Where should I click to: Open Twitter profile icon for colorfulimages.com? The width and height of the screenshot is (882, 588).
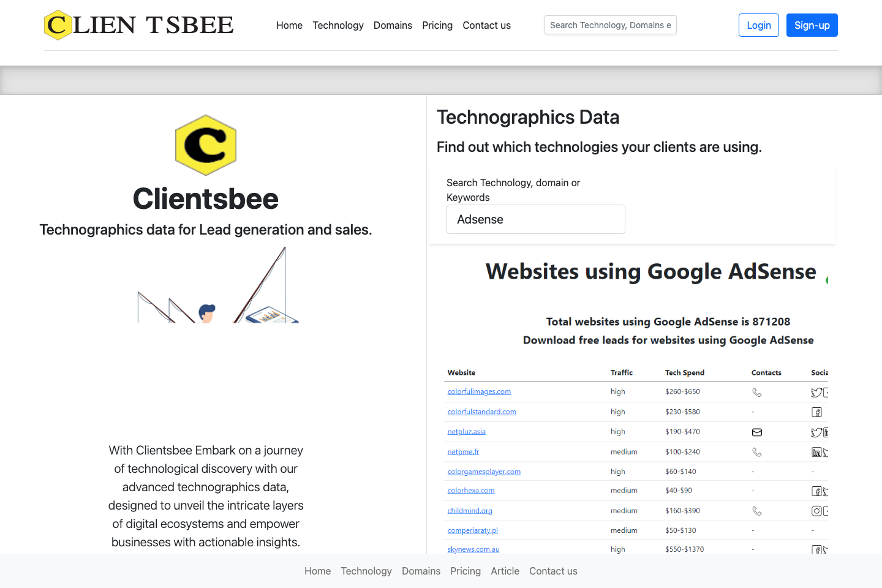coord(816,392)
